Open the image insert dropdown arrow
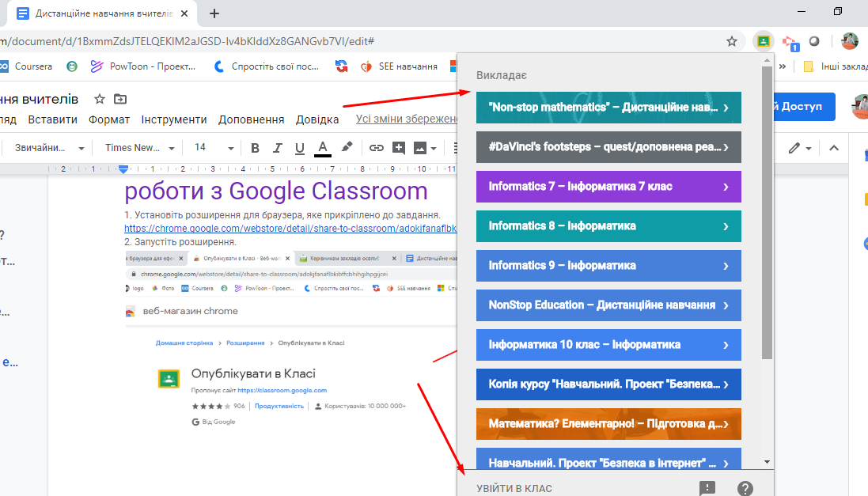 [434, 149]
